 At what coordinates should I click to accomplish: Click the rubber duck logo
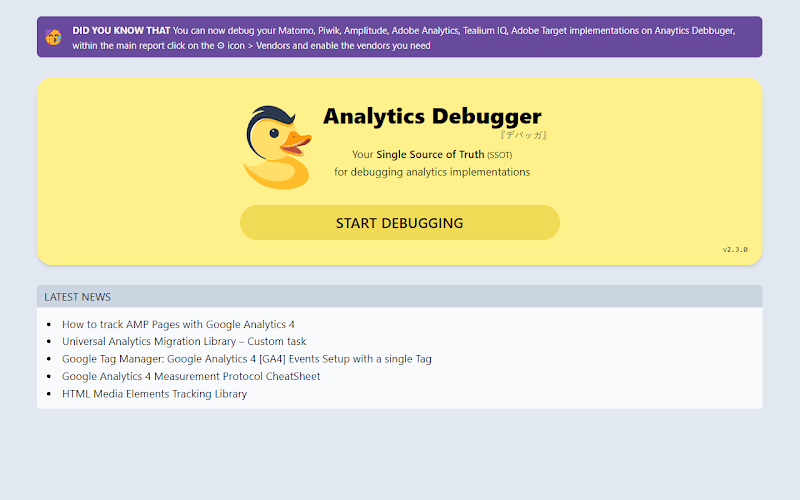[x=278, y=148]
